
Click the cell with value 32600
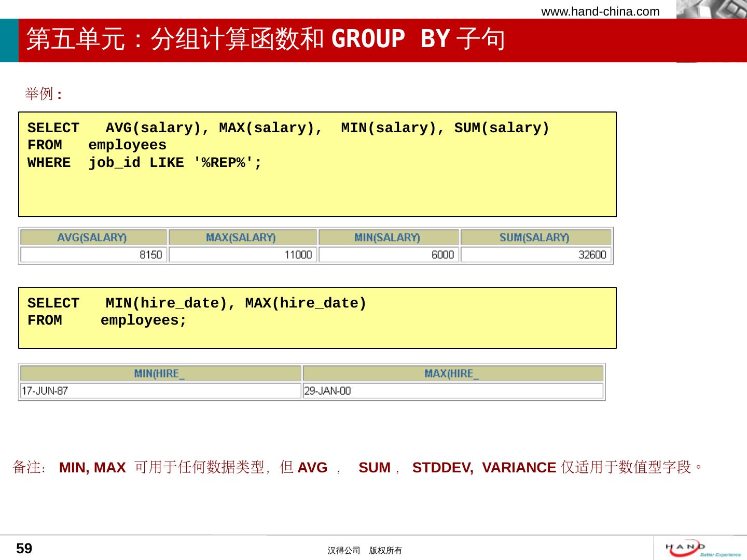(534, 255)
